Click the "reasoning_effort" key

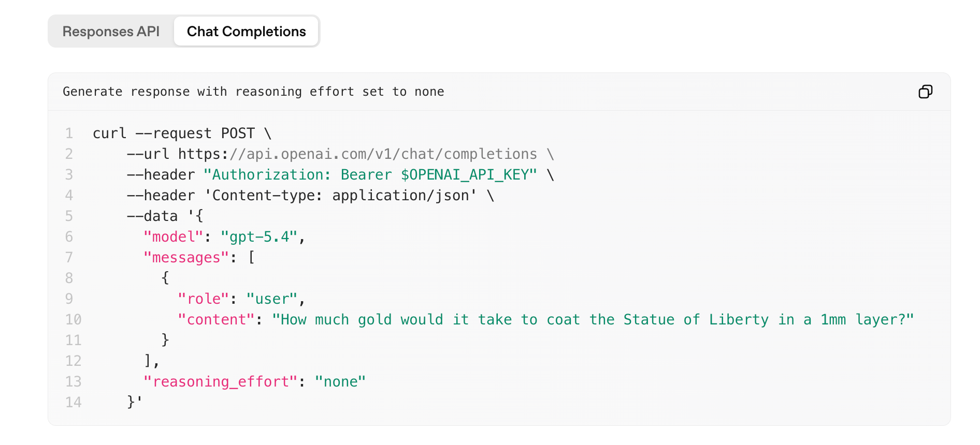point(220,382)
